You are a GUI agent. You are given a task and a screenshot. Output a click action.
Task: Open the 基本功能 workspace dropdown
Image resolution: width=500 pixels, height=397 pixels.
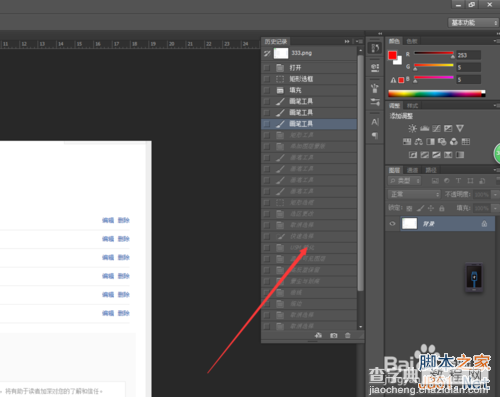(x=473, y=23)
